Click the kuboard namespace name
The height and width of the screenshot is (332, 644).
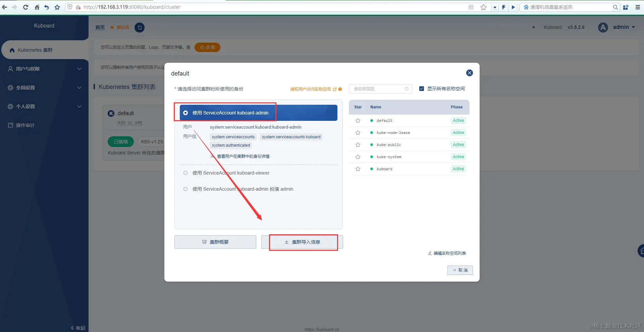pos(384,169)
